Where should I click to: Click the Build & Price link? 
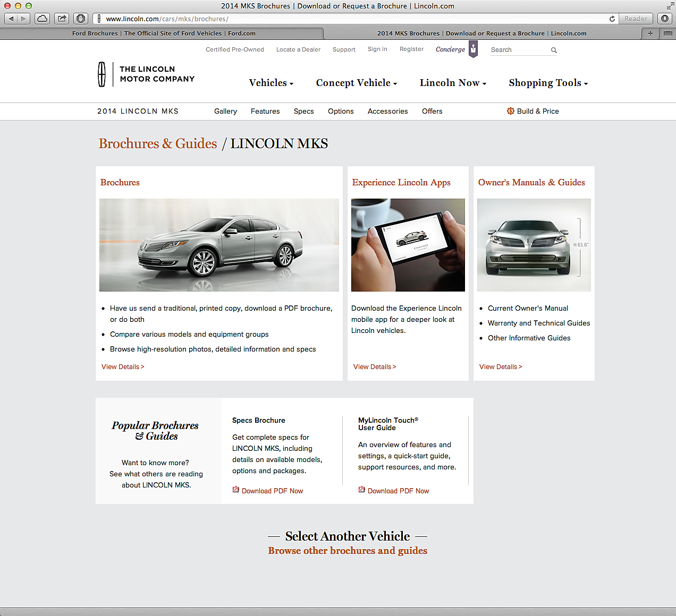(x=538, y=111)
